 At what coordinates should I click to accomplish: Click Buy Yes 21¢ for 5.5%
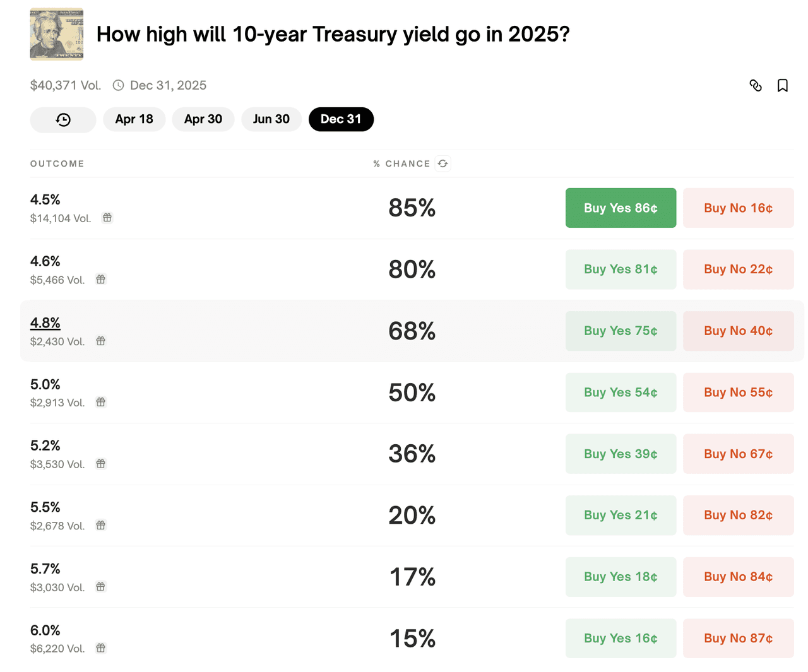[x=621, y=515]
